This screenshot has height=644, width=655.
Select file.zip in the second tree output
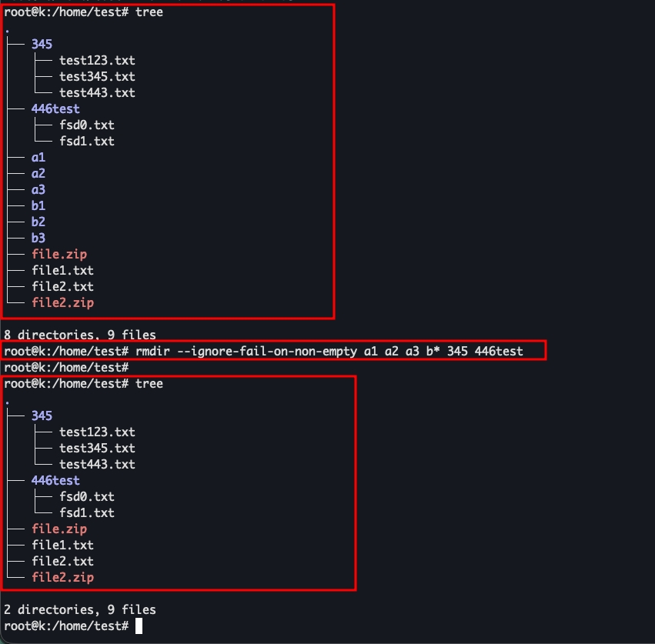(58, 529)
